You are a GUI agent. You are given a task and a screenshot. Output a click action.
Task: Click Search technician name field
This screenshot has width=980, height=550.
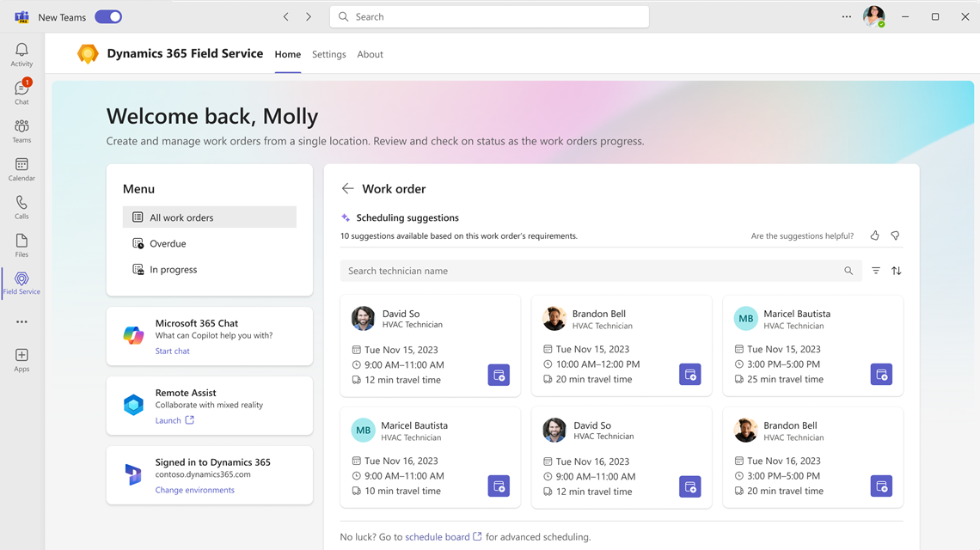pos(601,271)
